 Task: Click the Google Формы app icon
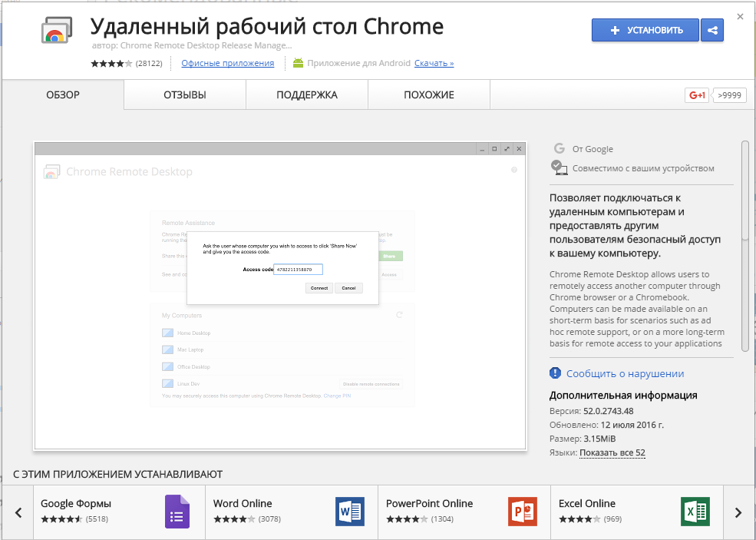click(x=177, y=512)
